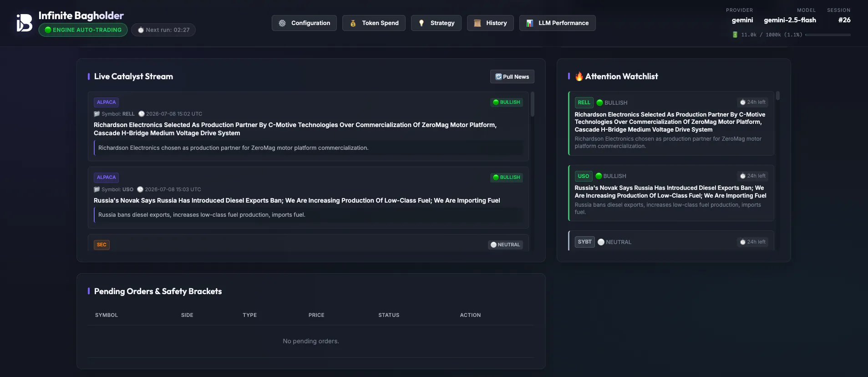The image size is (868, 377).
Task: Click the Configuration gear icon
Action: point(282,23)
